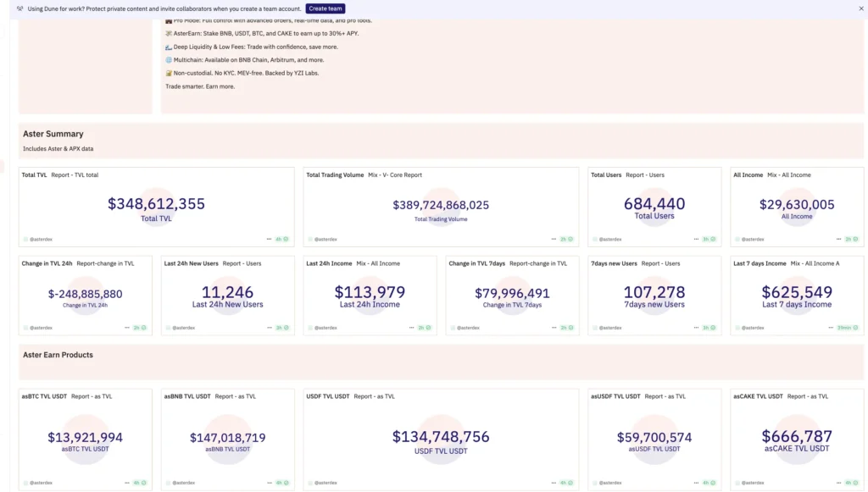Dismiss the Dune team account banner

pos(861,8)
